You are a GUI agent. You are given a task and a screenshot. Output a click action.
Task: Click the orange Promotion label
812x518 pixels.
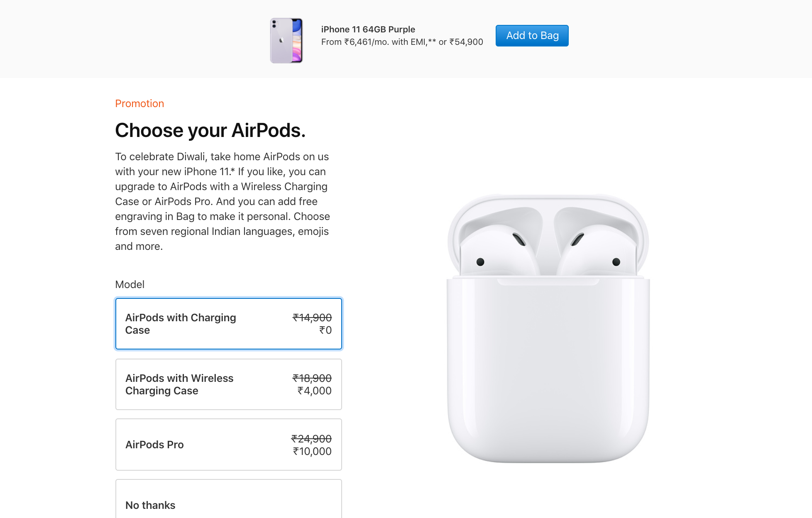coord(139,103)
